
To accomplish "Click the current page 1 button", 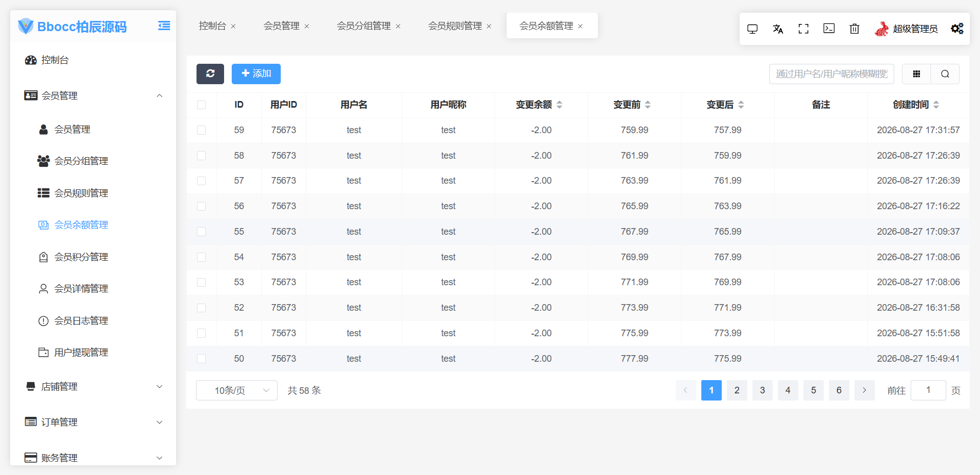I will click(x=712, y=390).
